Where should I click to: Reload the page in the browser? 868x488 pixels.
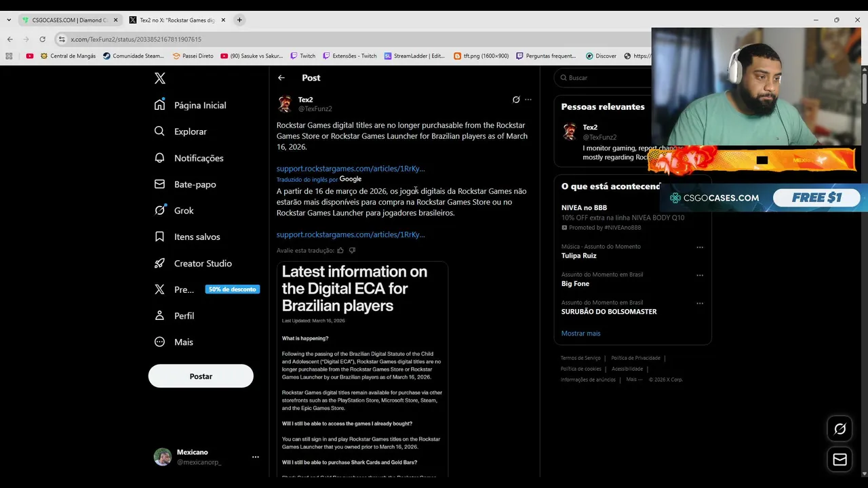42,39
